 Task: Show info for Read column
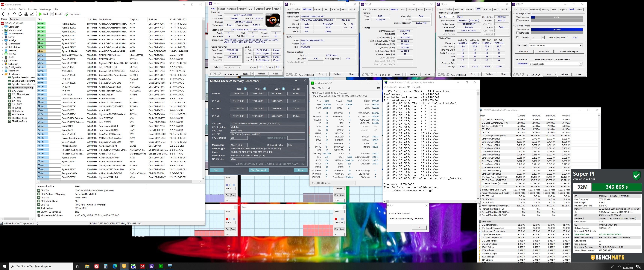click(245, 89)
